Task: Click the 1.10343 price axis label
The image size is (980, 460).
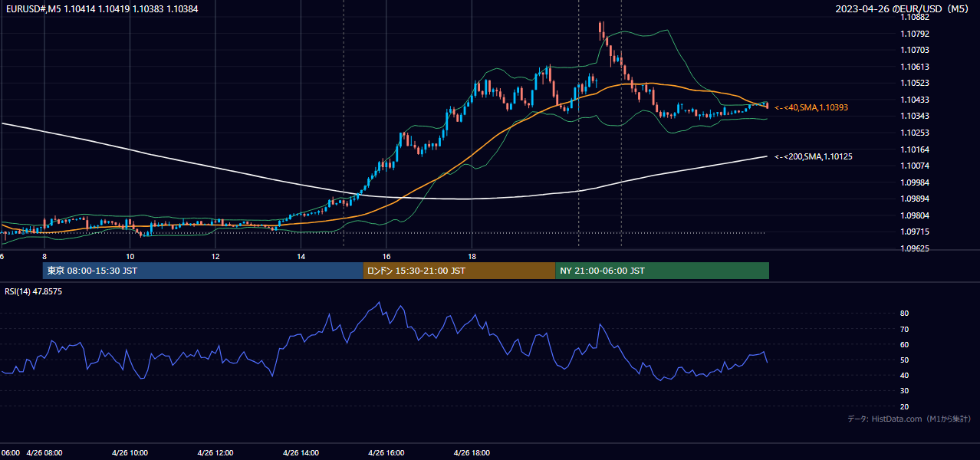Action: 914,117
